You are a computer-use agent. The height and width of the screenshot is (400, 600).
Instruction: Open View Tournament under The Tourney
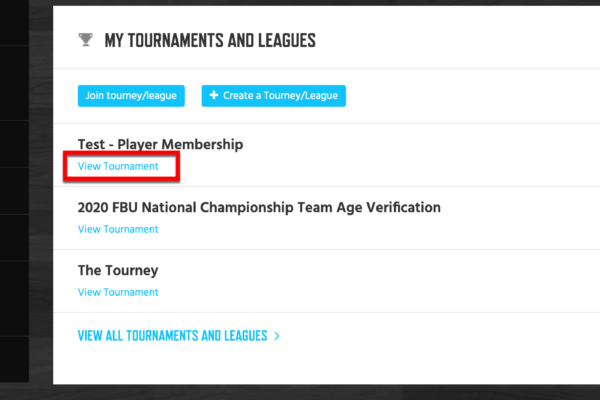118,292
